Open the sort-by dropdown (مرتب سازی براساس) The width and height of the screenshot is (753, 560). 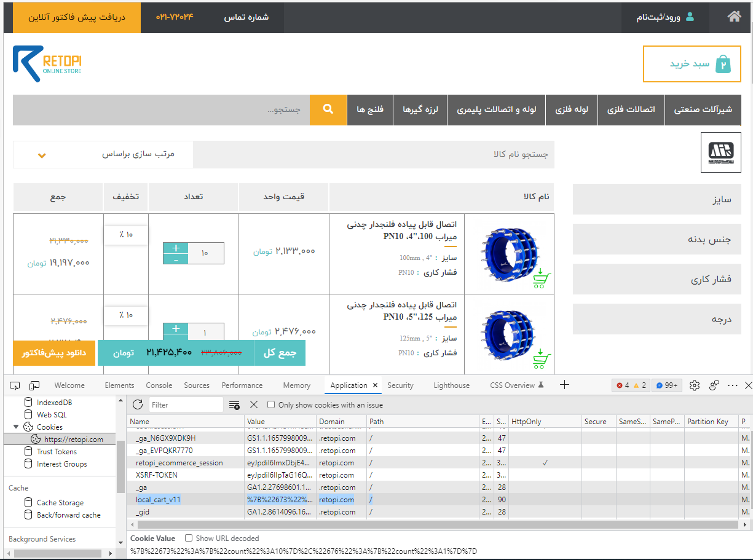click(x=103, y=154)
